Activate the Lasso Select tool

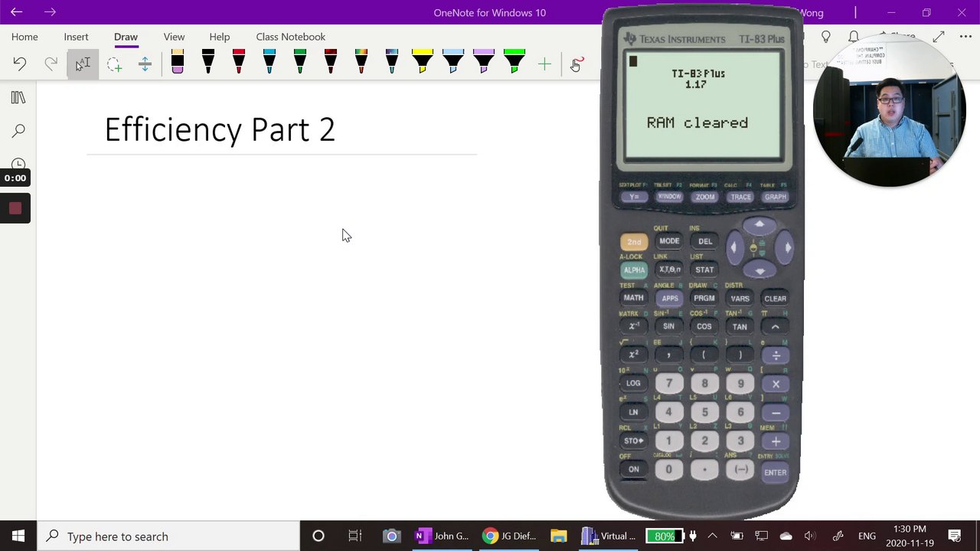(114, 64)
